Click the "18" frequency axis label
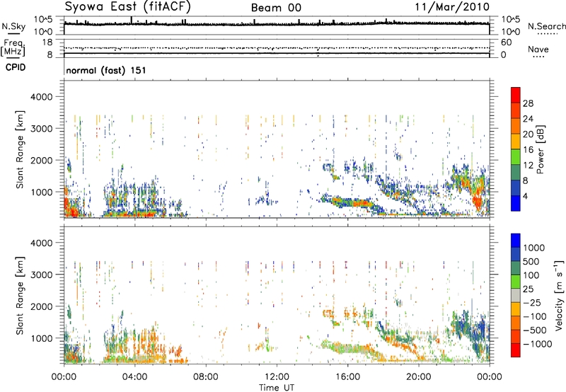The height and width of the screenshot is (392, 566). (47, 42)
